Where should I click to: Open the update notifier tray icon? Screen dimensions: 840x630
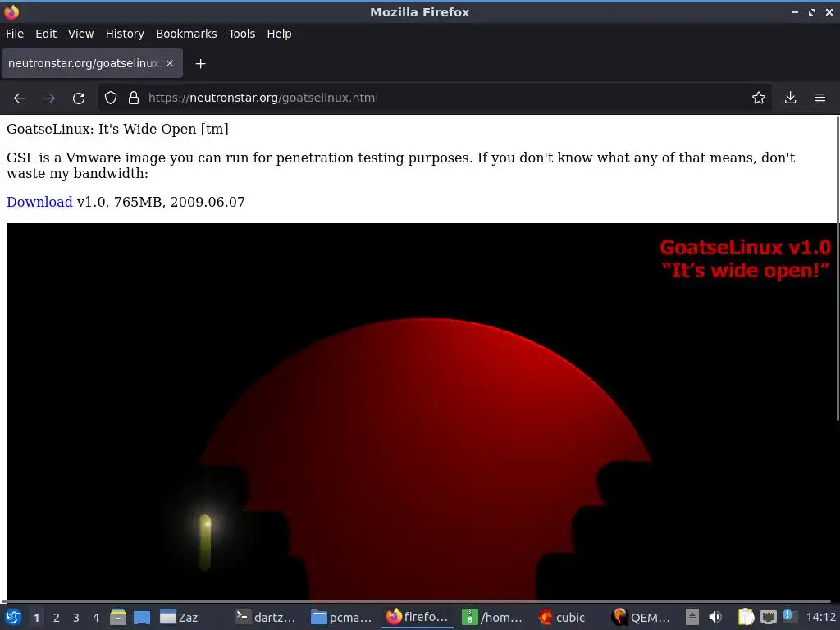click(788, 616)
